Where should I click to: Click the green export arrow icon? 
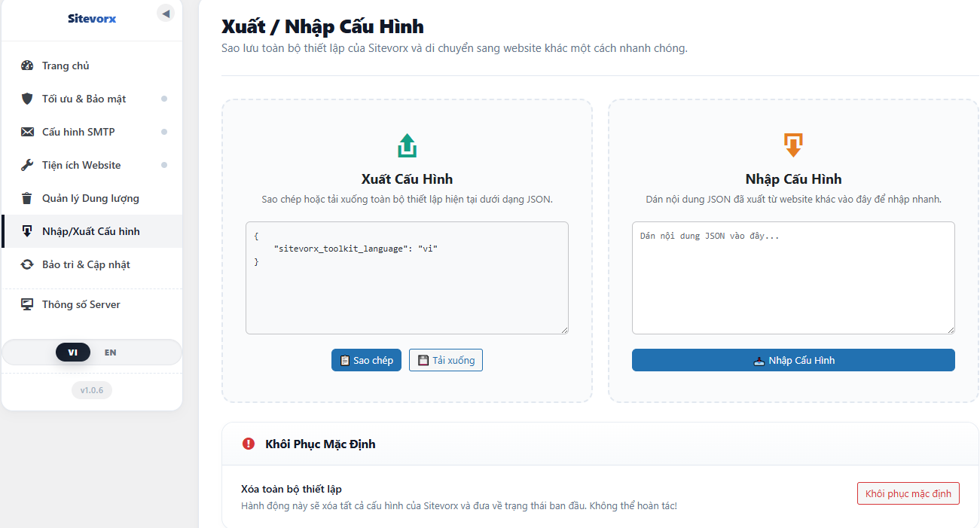click(x=407, y=145)
